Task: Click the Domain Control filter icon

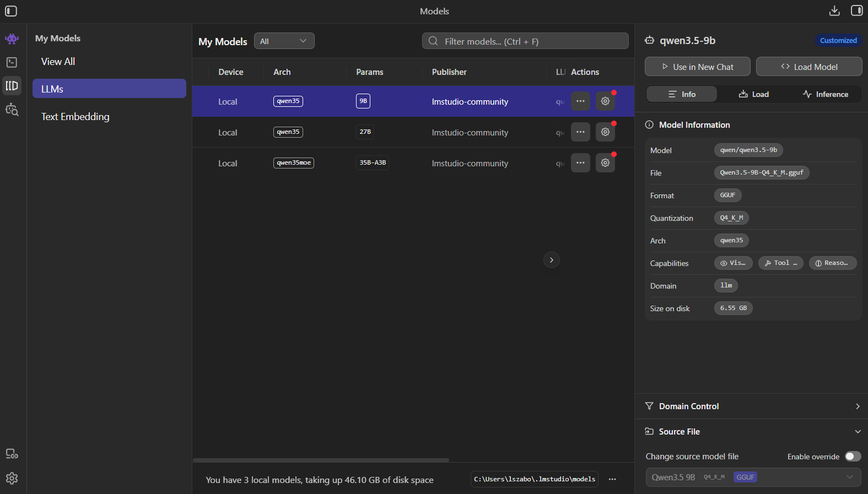Action: (x=649, y=406)
